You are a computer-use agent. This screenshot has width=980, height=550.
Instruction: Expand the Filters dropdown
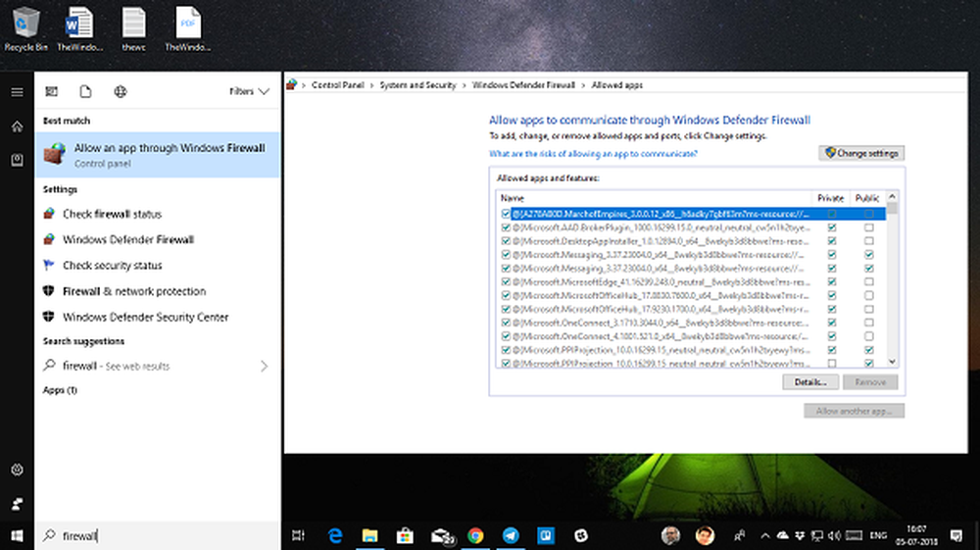coord(249,91)
